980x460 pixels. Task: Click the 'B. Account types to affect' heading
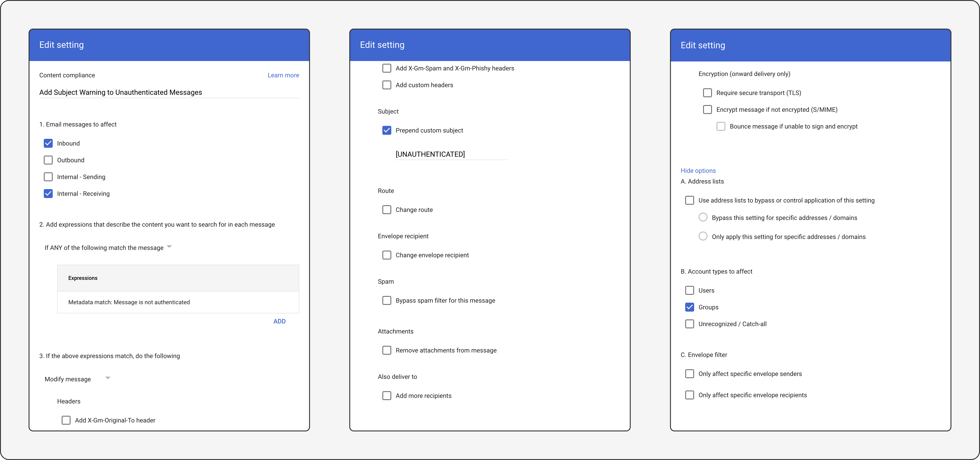pyautogui.click(x=716, y=272)
